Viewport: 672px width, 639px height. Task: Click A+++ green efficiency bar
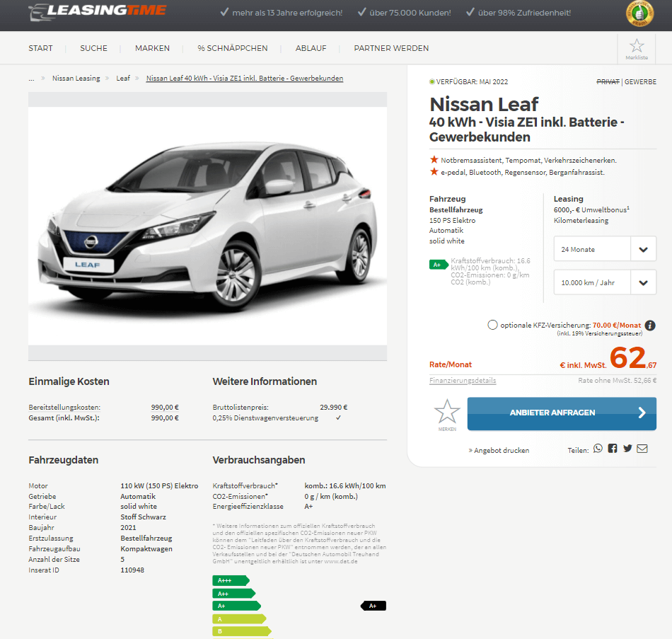(x=231, y=580)
